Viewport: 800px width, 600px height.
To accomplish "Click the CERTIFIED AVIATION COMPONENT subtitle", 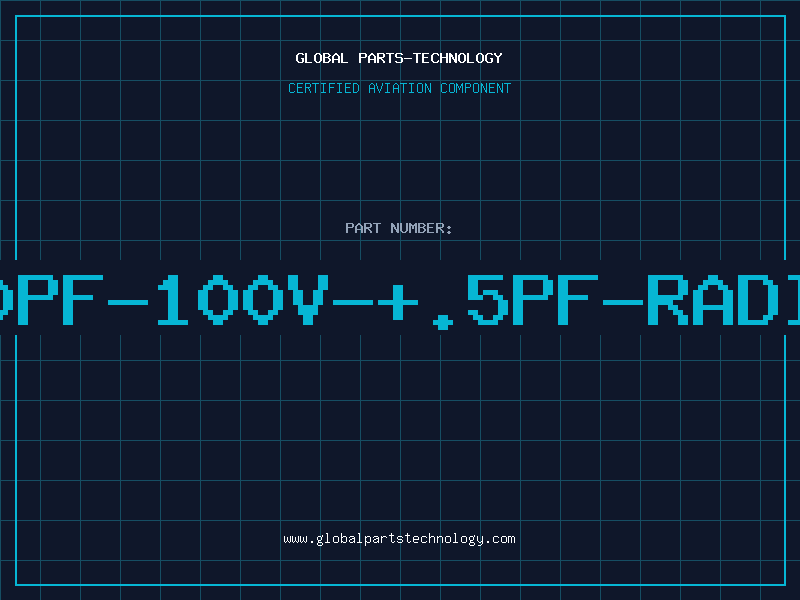I will click(399, 88).
